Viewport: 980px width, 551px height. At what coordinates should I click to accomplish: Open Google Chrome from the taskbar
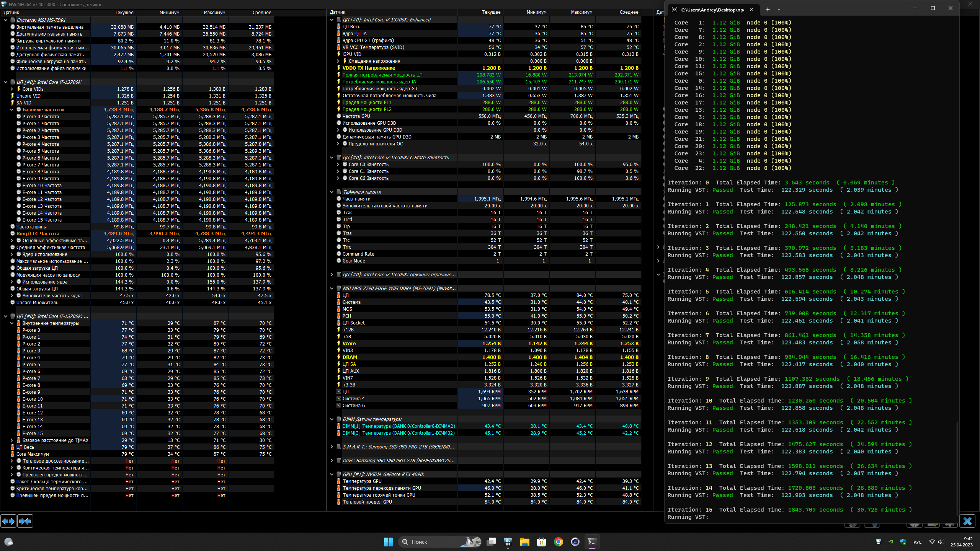[558, 542]
